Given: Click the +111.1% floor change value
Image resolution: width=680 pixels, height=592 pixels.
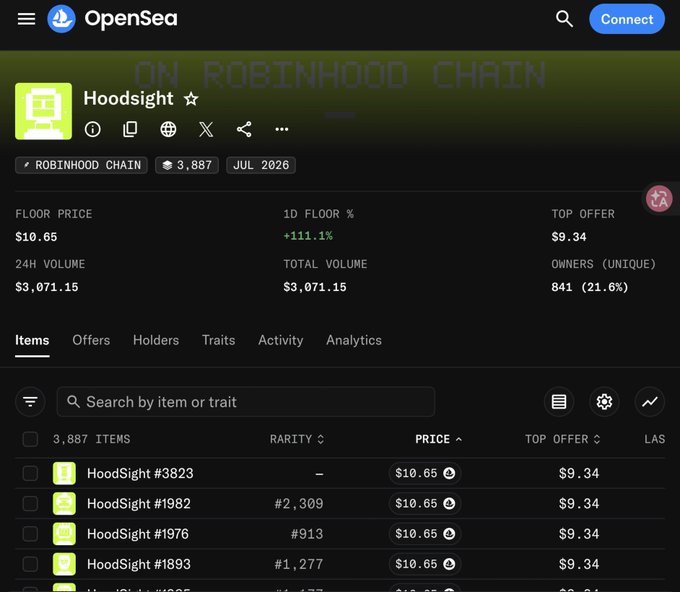Looking at the screenshot, I should pos(308,236).
